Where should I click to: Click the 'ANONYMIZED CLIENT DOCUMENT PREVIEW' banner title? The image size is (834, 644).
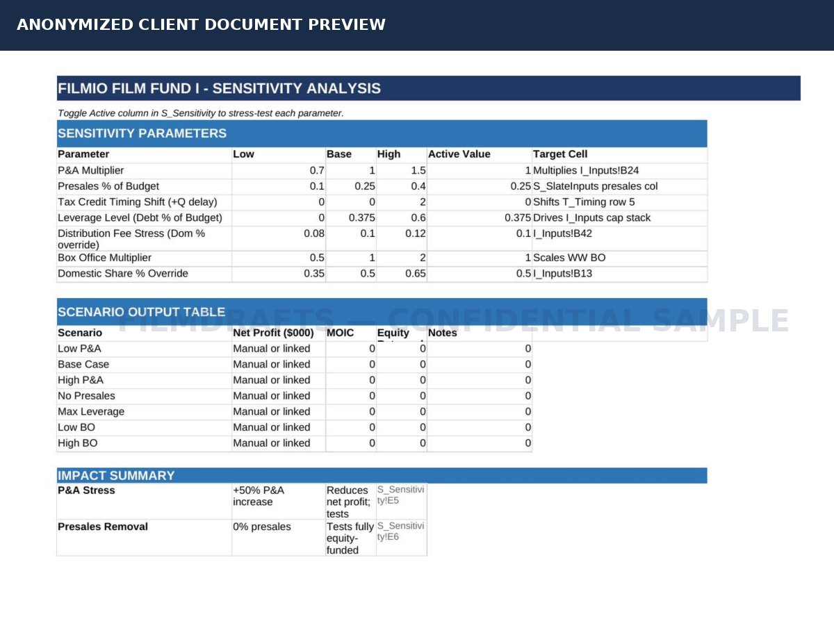click(201, 25)
